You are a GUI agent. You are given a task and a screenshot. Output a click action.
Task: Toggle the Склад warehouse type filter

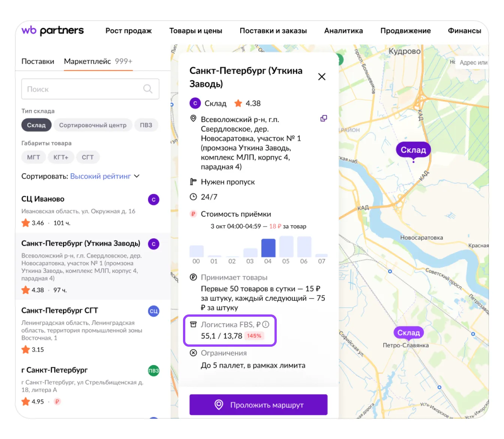tap(36, 125)
